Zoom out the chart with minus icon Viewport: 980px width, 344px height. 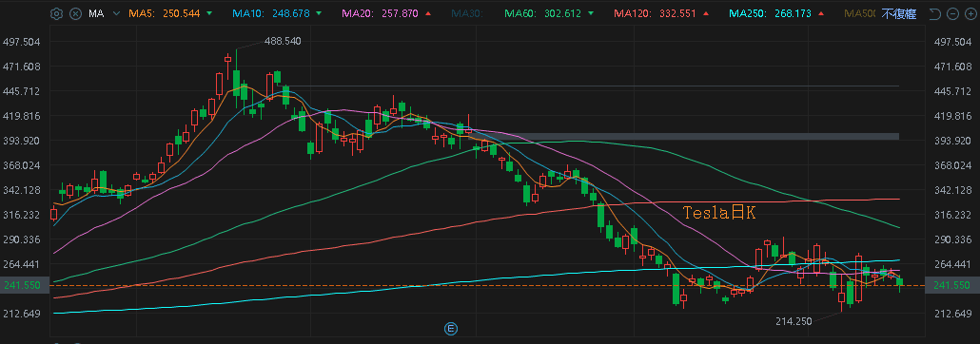[952, 13]
